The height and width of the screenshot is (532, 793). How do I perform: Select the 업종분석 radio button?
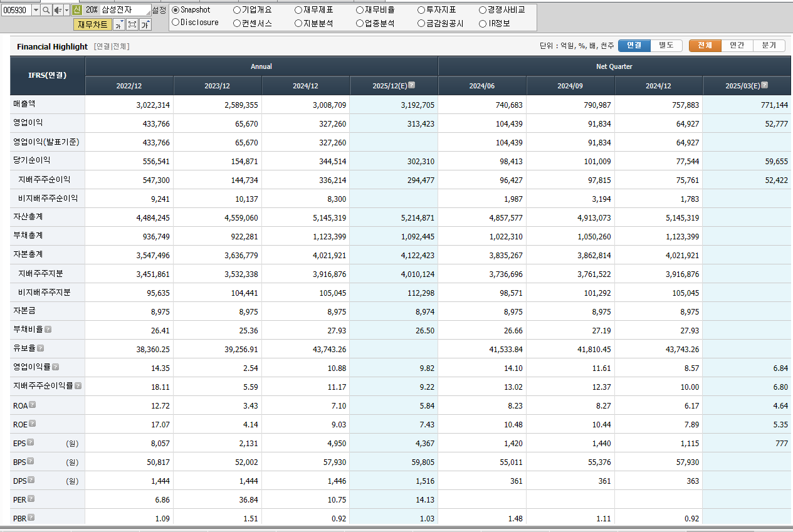[360, 23]
